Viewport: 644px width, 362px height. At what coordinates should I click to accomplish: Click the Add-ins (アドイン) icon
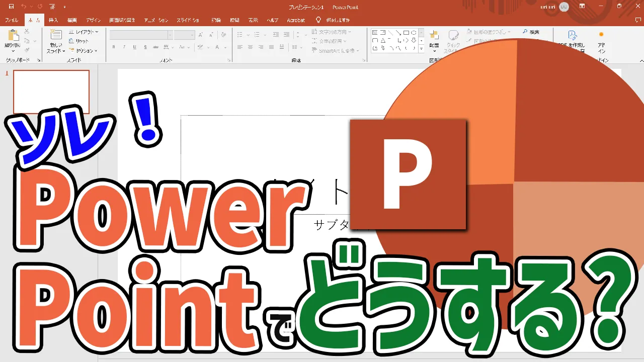tap(601, 35)
